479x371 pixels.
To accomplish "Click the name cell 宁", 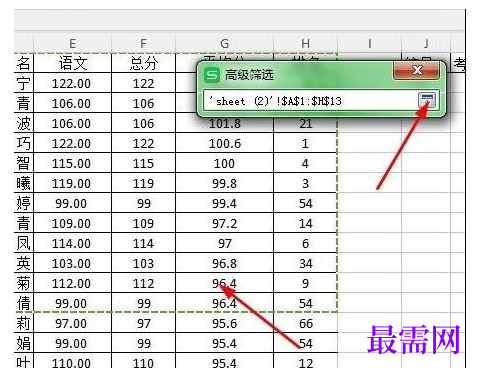I will coord(24,83).
